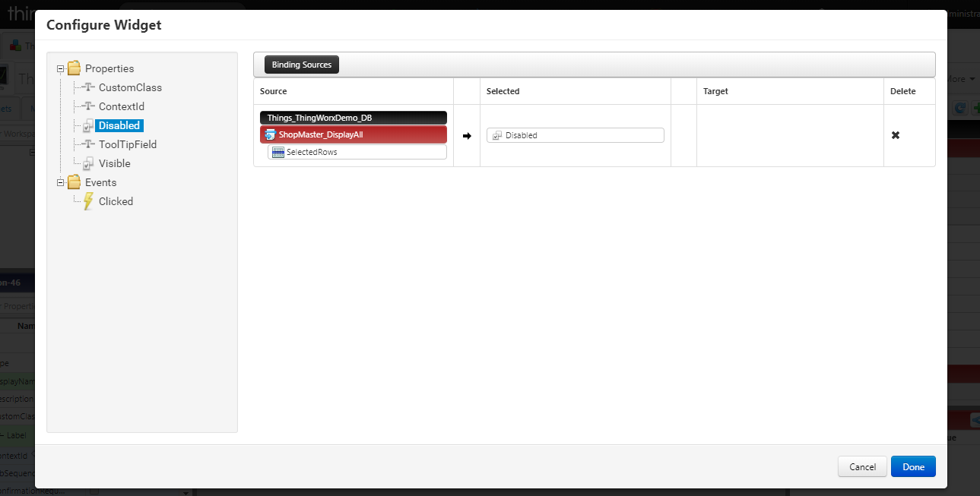The width and height of the screenshot is (980, 496).
Task: Switch to the Binding Sources tab
Action: (x=301, y=64)
